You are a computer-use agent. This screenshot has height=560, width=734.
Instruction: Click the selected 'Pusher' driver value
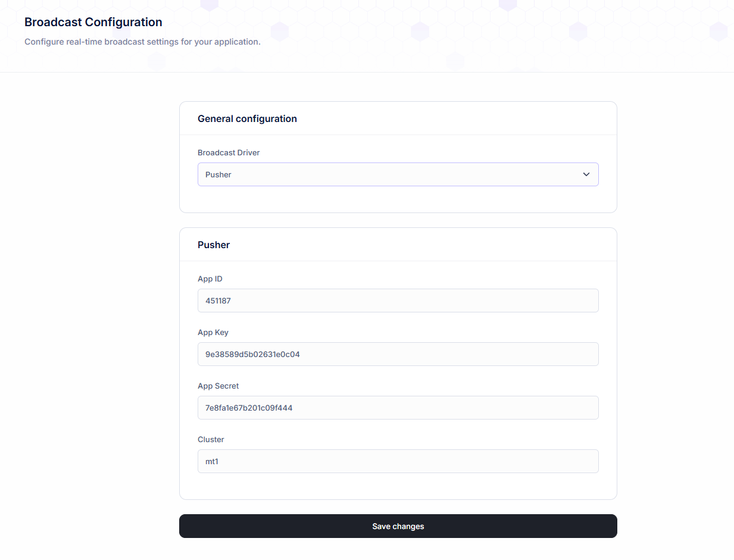(218, 175)
